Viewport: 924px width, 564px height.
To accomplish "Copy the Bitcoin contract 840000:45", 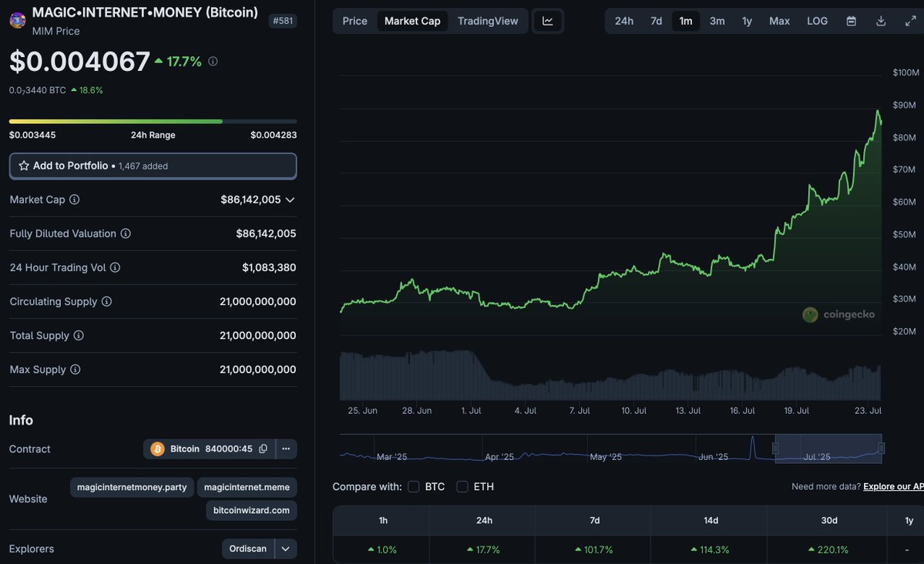I will pos(263,449).
